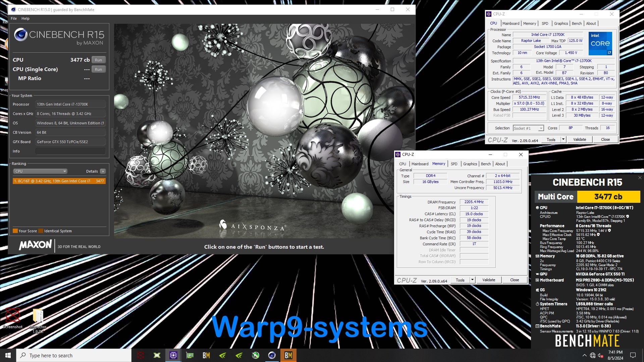Click Close button in CPU-Z Memory window

[515, 280]
